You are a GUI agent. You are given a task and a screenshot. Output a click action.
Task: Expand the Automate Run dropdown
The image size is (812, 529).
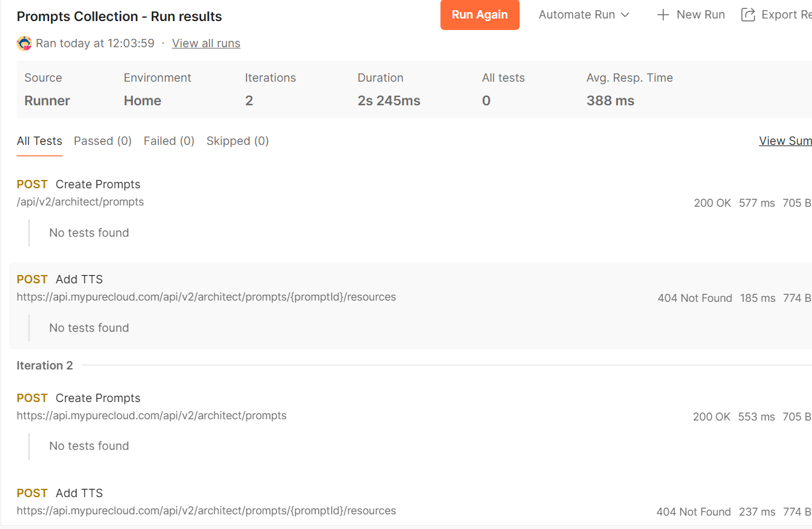pos(584,15)
